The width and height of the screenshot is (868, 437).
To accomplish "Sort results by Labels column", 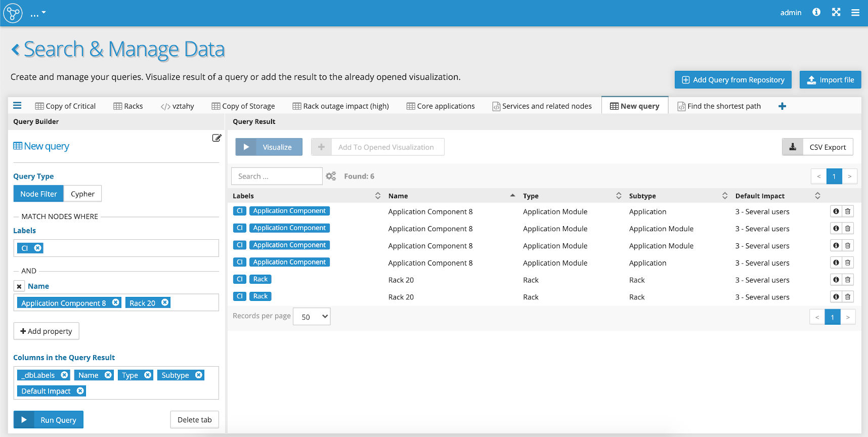I will 377,196.
